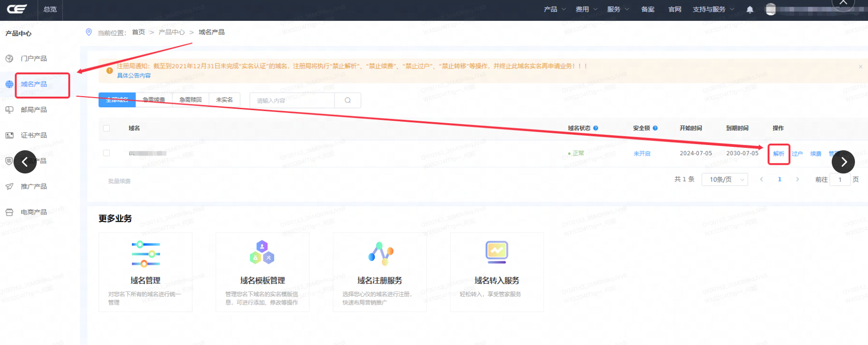868x345 pixels.
Task: Click the 域名注册服务 icon
Action: tap(380, 253)
